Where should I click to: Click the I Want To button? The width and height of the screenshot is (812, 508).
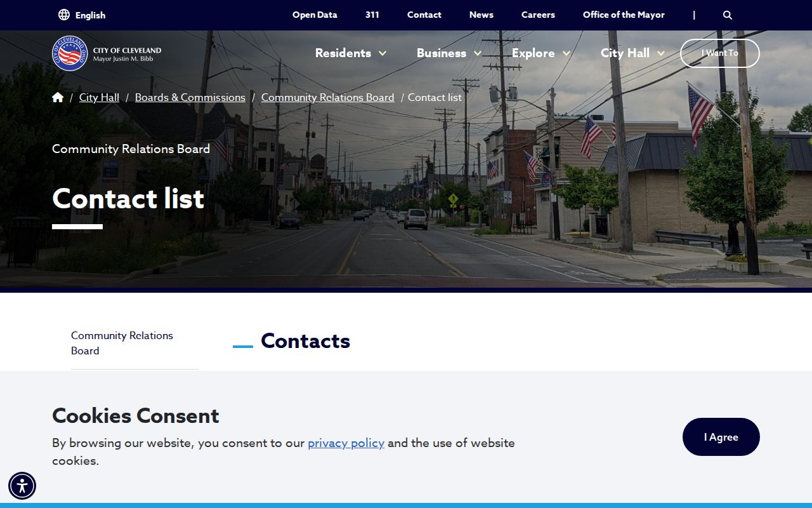coord(720,53)
